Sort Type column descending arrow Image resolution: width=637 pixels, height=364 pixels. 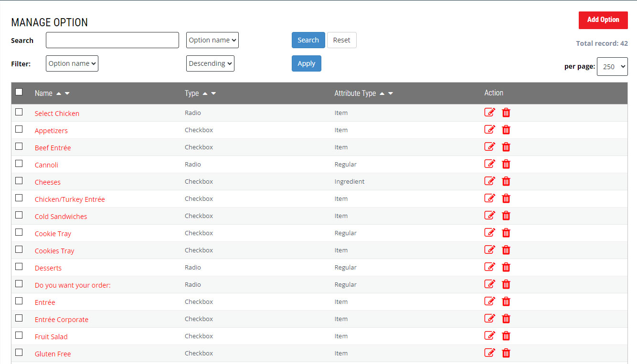[213, 94]
